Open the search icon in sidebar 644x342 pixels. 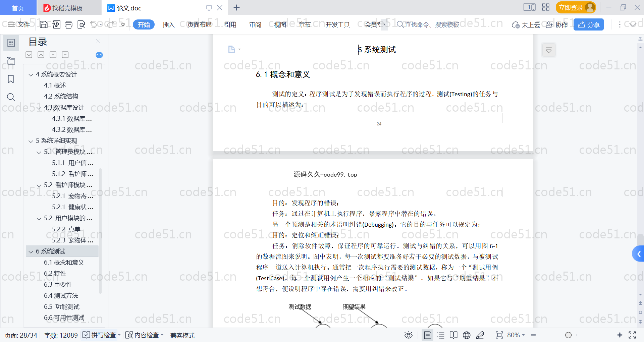[11, 97]
